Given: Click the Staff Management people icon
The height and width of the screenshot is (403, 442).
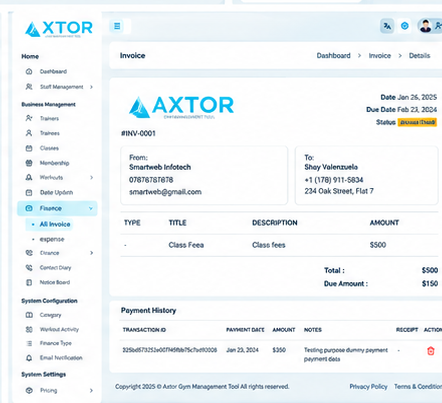Looking at the screenshot, I should (x=29, y=87).
